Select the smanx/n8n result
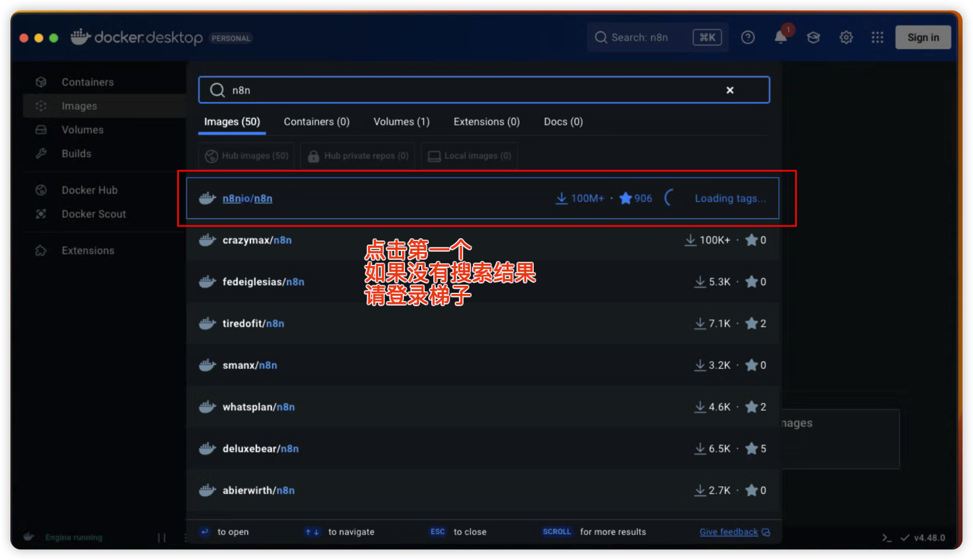The image size is (973, 560). (x=483, y=365)
